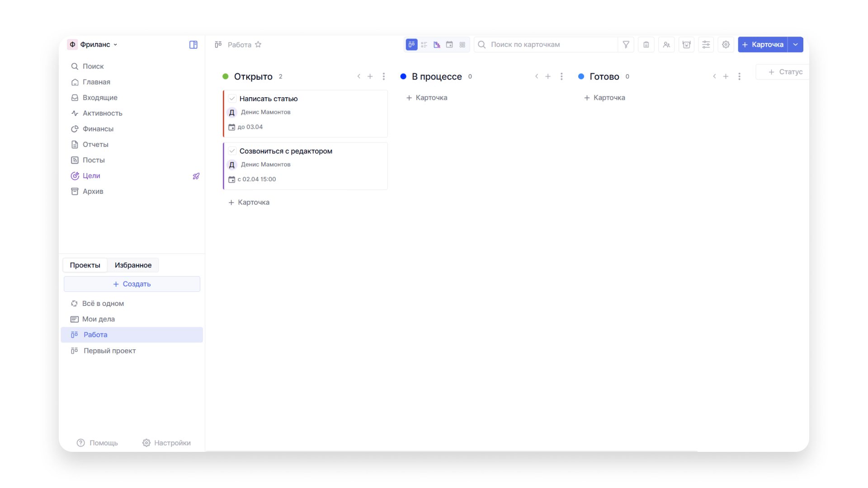This screenshot has height=488, width=868.
Task: Expand the Фриланс workspace dropdown
Action: [116, 44]
